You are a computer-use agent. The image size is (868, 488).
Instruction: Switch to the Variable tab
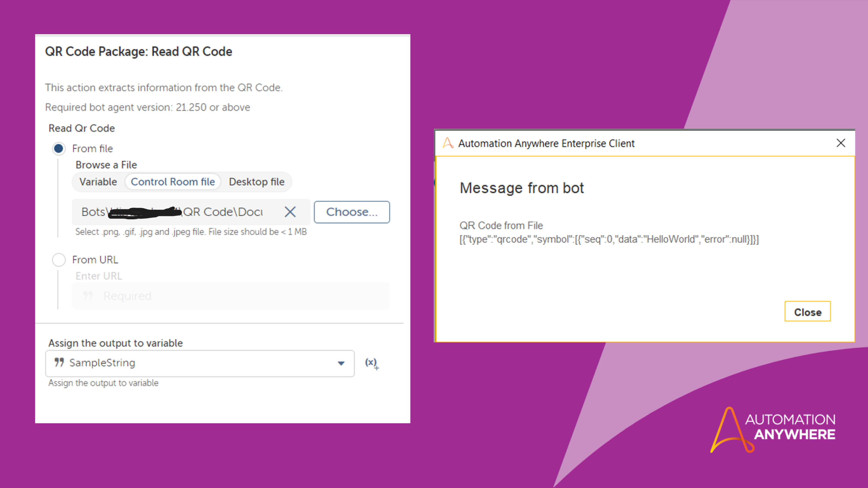98,182
